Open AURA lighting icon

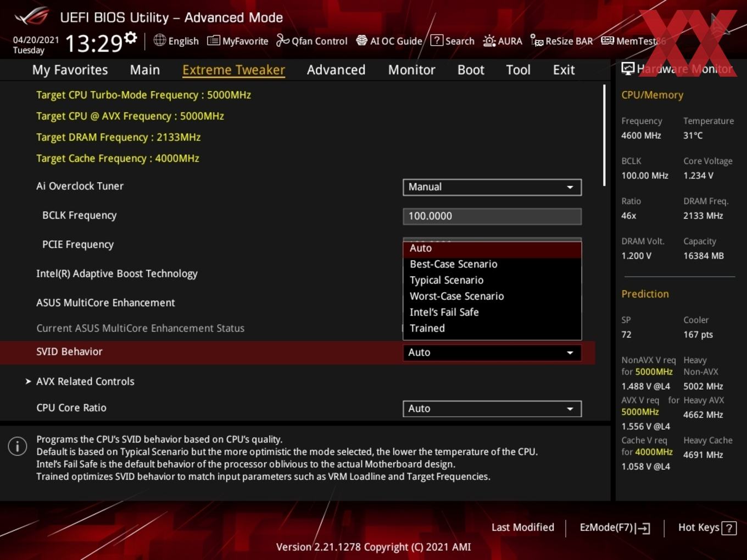click(x=489, y=41)
